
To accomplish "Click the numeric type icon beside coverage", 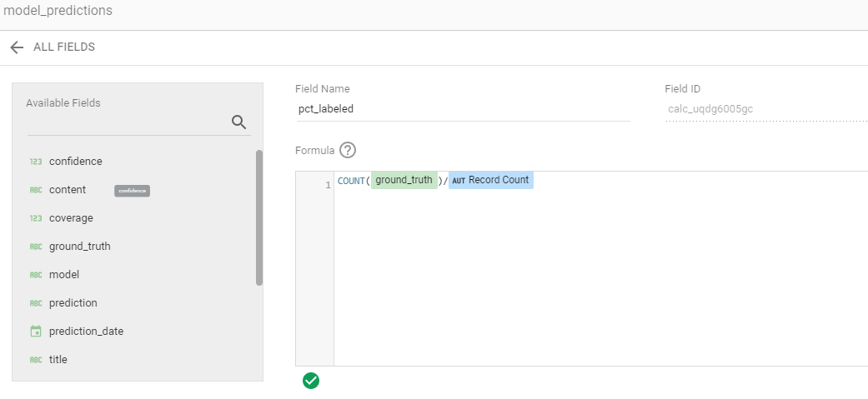I will click(x=36, y=218).
